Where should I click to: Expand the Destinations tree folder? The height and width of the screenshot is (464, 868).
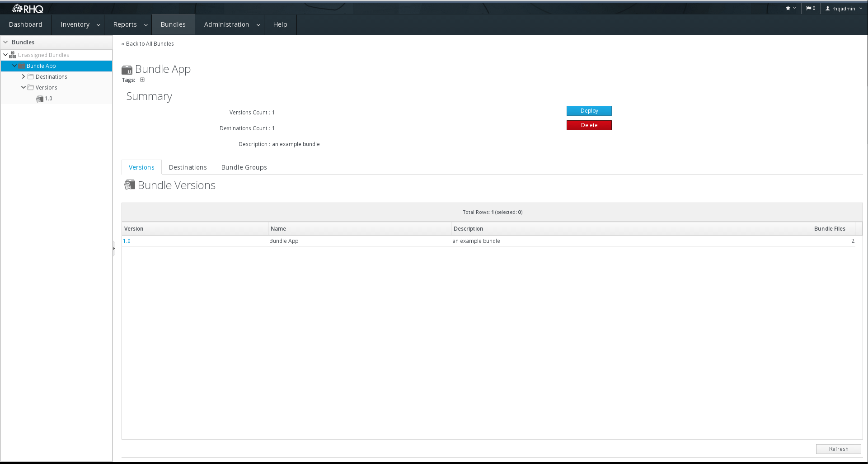pos(23,76)
